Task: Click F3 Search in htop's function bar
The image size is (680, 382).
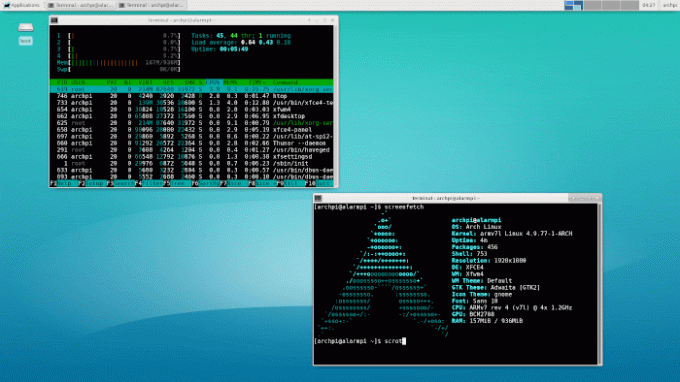Action: click(121, 183)
